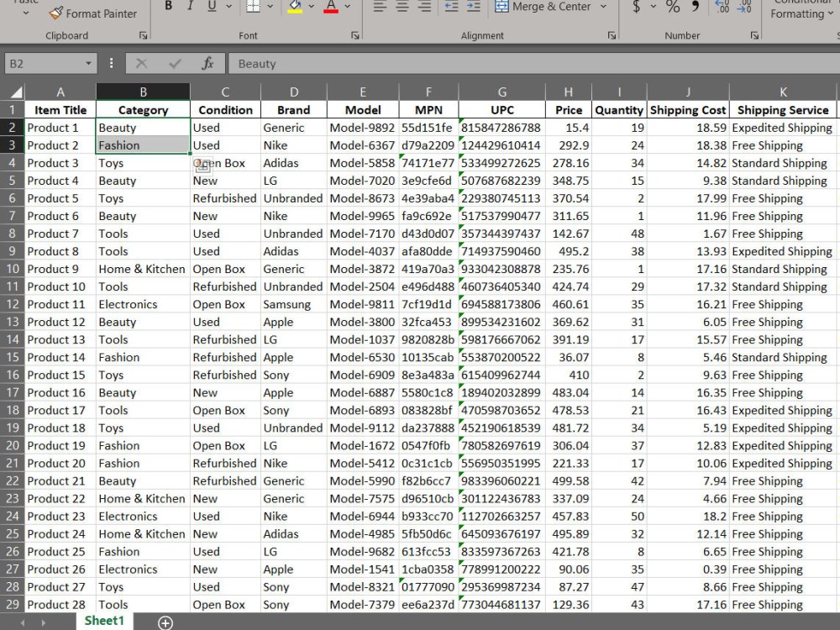The width and height of the screenshot is (840, 630).
Task: Open Number format dialog launcher
Action: tap(754, 35)
